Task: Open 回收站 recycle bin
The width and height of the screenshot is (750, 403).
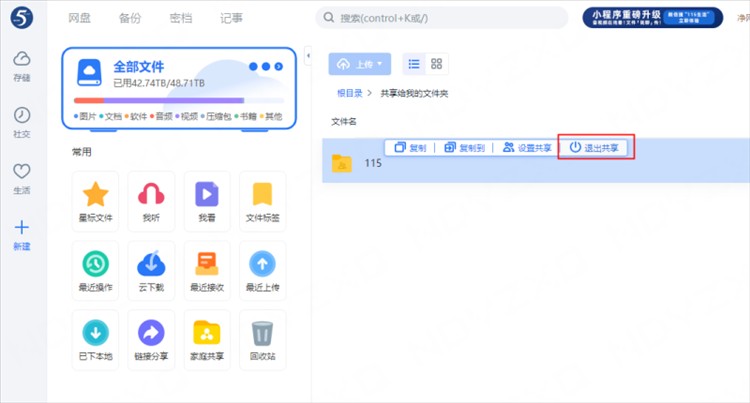Action: pos(263,340)
